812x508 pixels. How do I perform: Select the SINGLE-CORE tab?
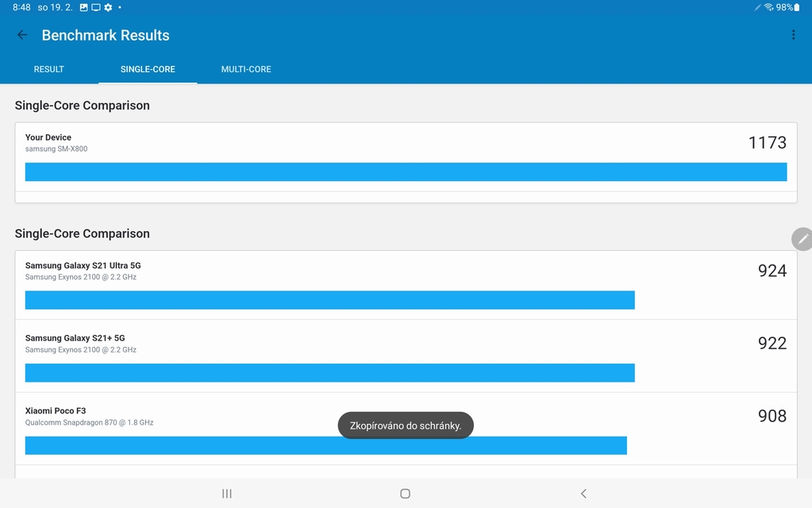148,69
